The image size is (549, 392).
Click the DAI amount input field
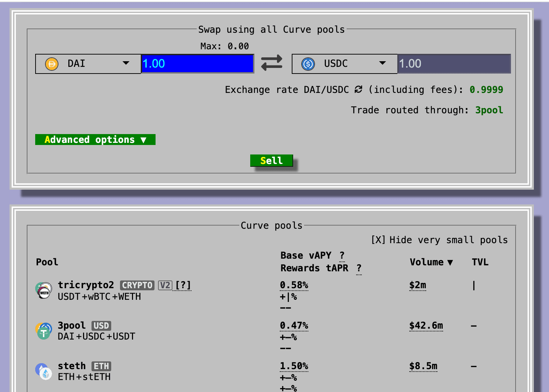pyautogui.click(x=197, y=64)
